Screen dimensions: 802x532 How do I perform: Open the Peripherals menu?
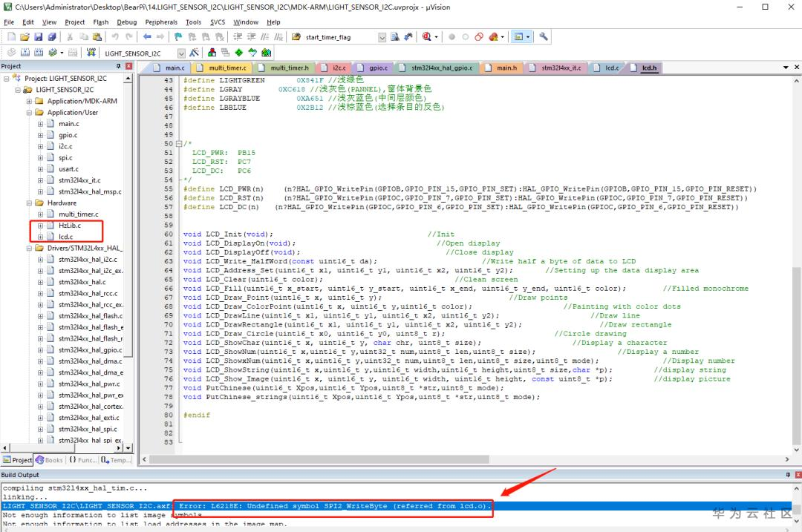(x=161, y=22)
